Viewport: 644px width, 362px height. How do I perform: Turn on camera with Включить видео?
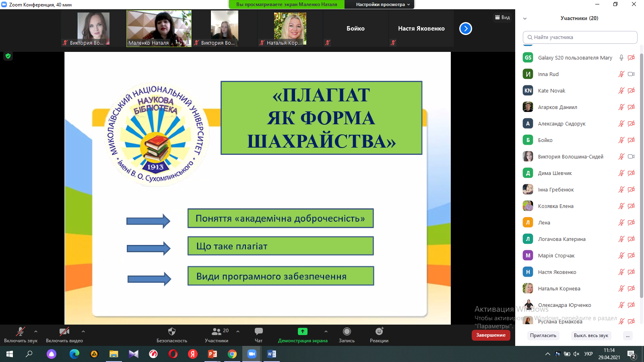click(x=64, y=332)
